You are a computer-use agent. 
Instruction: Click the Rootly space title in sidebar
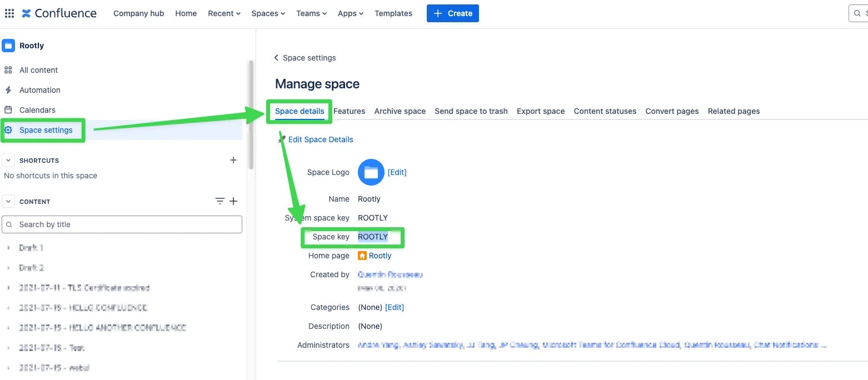(32, 46)
